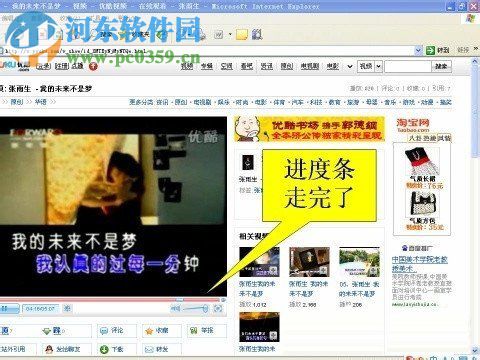Focus the Youku search input field
The height and width of the screenshot is (360, 480).
tap(408, 66)
